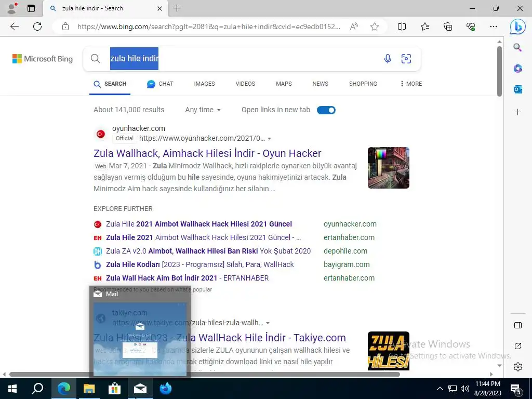Switch to the NEWS tab

coord(320,84)
